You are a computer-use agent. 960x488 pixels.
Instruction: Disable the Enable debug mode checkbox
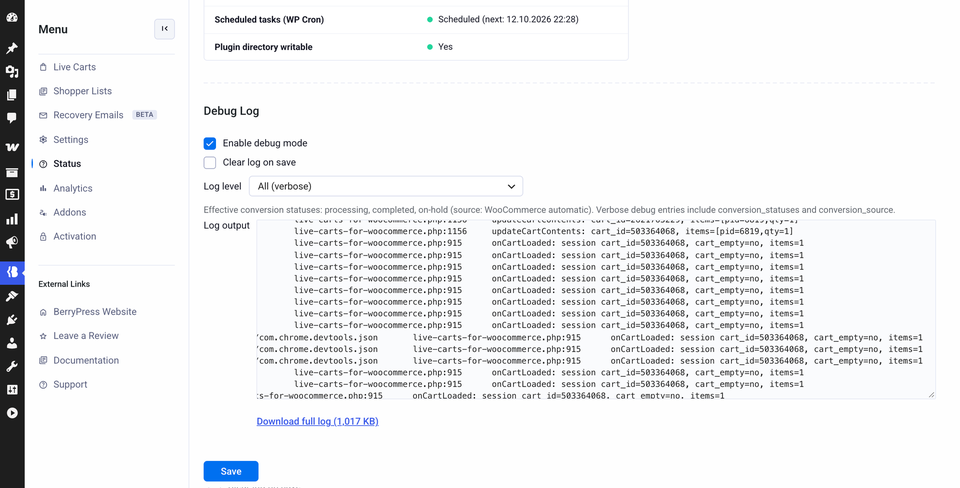[210, 143]
